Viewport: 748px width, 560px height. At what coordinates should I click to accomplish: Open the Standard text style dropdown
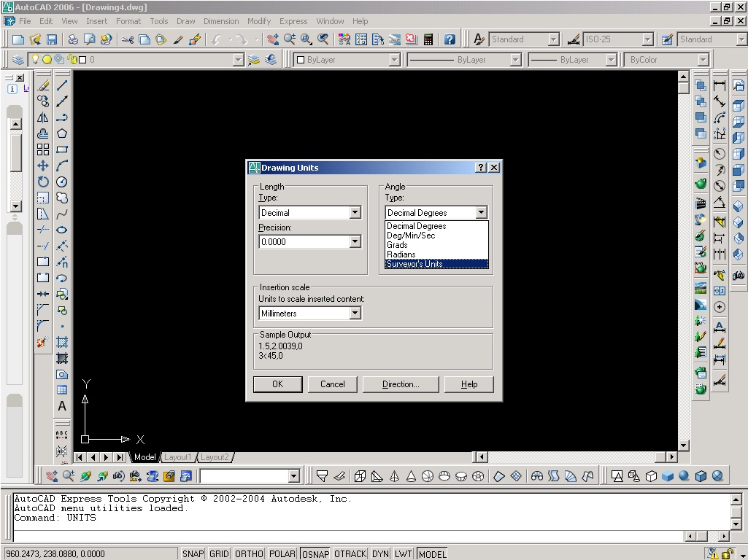pos(553,39)
